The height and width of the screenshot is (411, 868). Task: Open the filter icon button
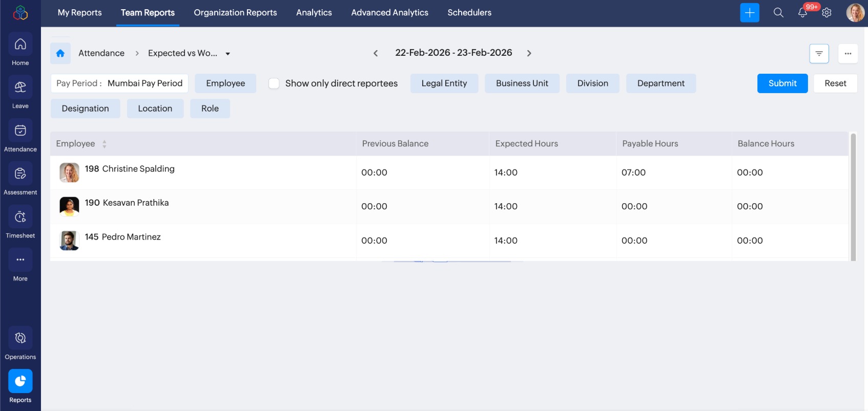[819, 53]
